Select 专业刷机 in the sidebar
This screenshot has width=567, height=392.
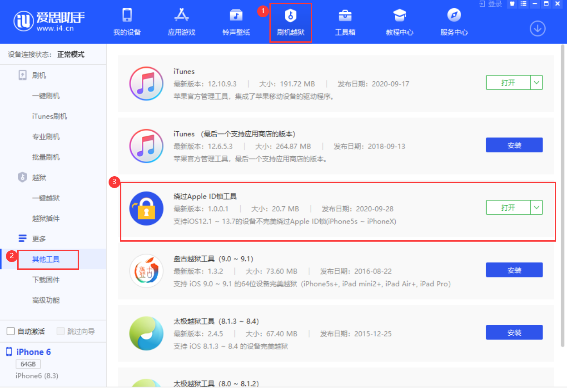click(x=45, y=137)
